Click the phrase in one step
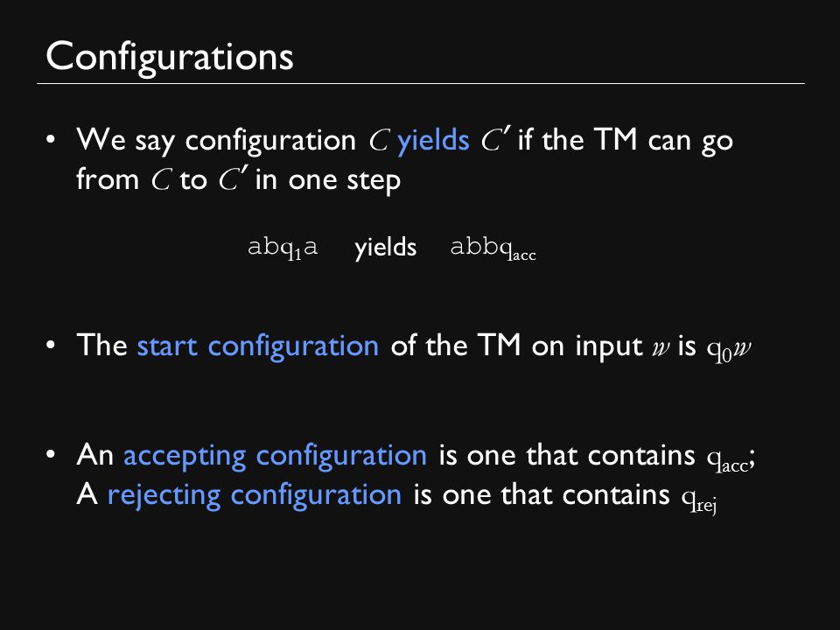The height and width of the screenshot is (630, 840). [x=328, y=181]
